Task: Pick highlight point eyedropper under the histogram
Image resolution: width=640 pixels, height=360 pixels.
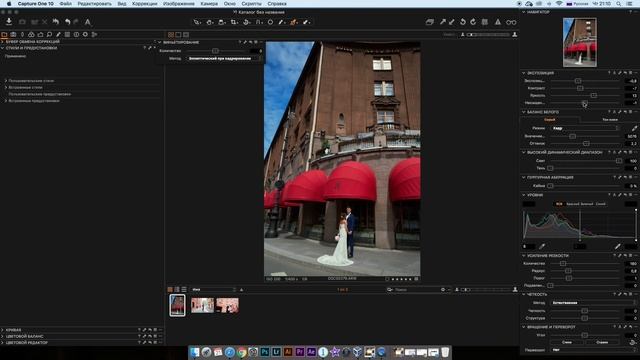Action: (618, 246)
